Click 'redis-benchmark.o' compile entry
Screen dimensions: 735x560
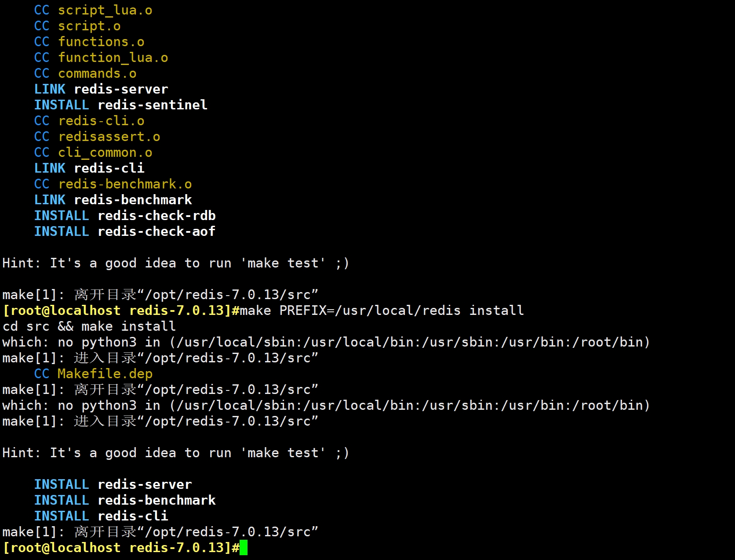(125, 184)
